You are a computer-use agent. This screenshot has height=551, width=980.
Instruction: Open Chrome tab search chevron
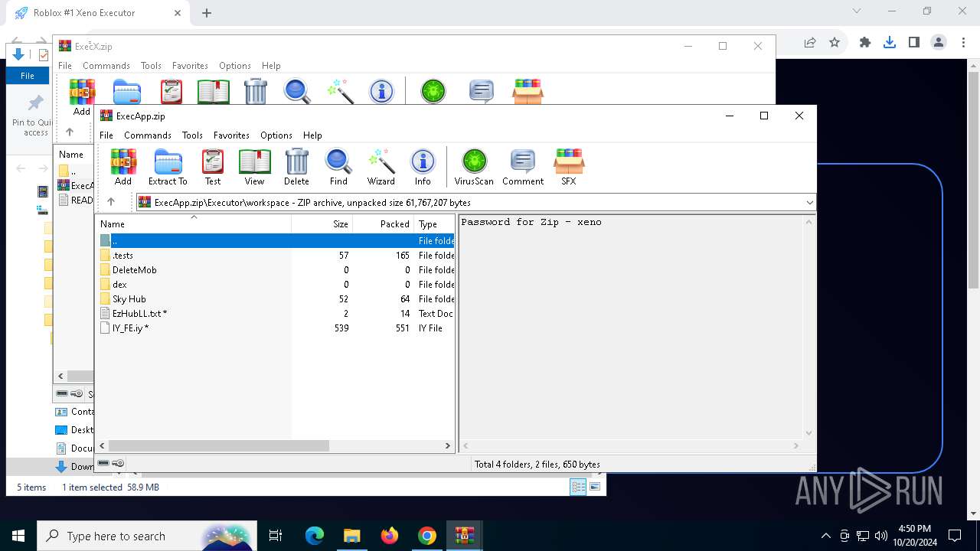click(x=857, y=11)
